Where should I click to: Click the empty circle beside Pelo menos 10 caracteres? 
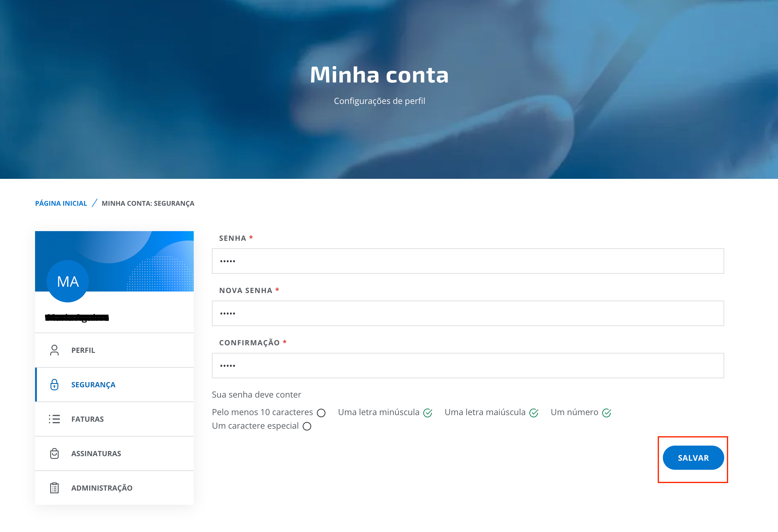tap(321, 413)
